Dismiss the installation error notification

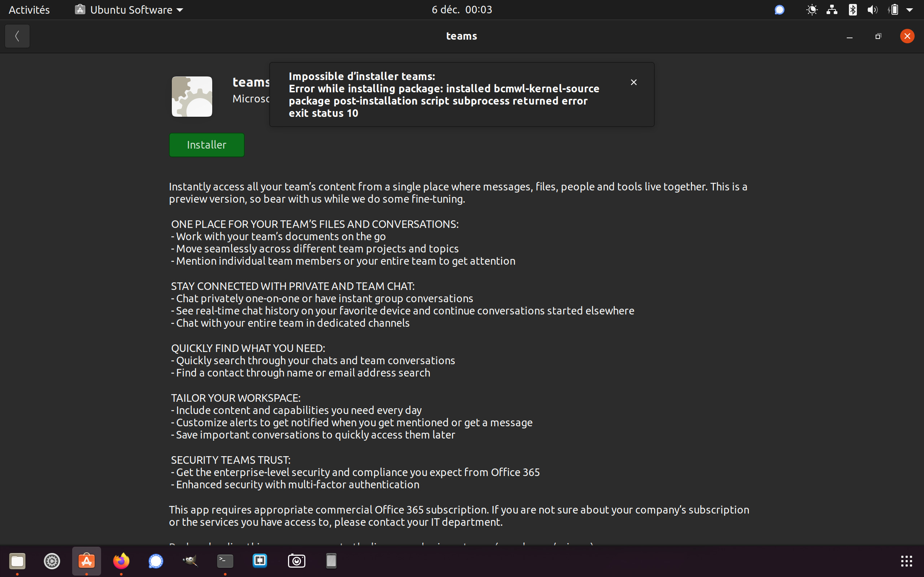pyautogui.click(x=633, y=82)
